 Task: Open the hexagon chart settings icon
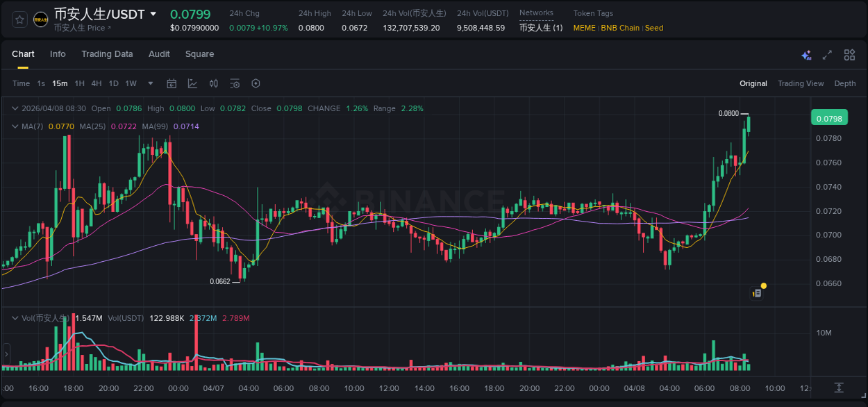pyautogui.click(x=256, y=83)
